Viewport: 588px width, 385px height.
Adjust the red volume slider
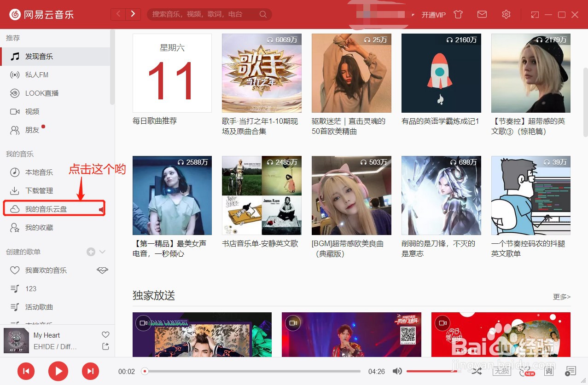[433, 371]
